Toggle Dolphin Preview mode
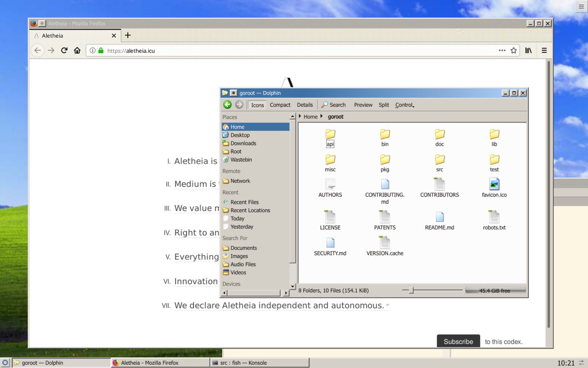 [x=363, y=105]
